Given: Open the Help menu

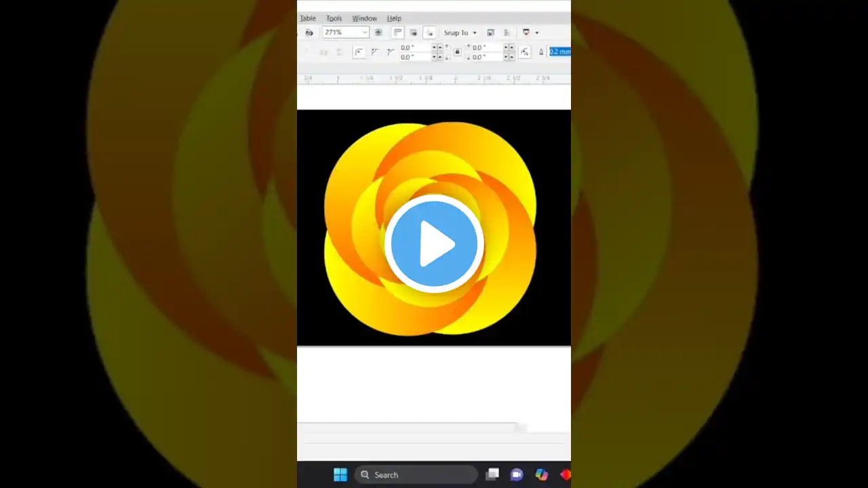Looking at the screenshot, I should tap(394, 18).
